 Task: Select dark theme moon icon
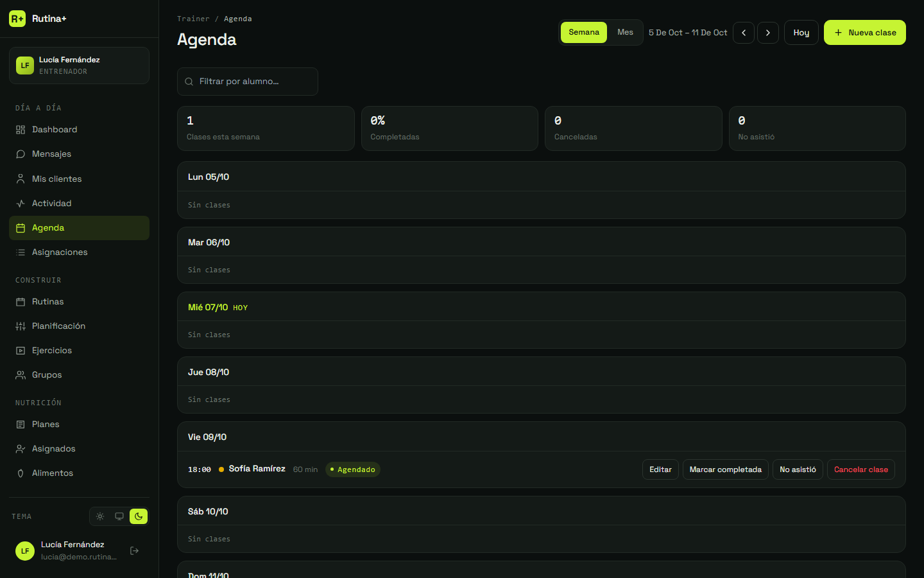tap(139, 516)
